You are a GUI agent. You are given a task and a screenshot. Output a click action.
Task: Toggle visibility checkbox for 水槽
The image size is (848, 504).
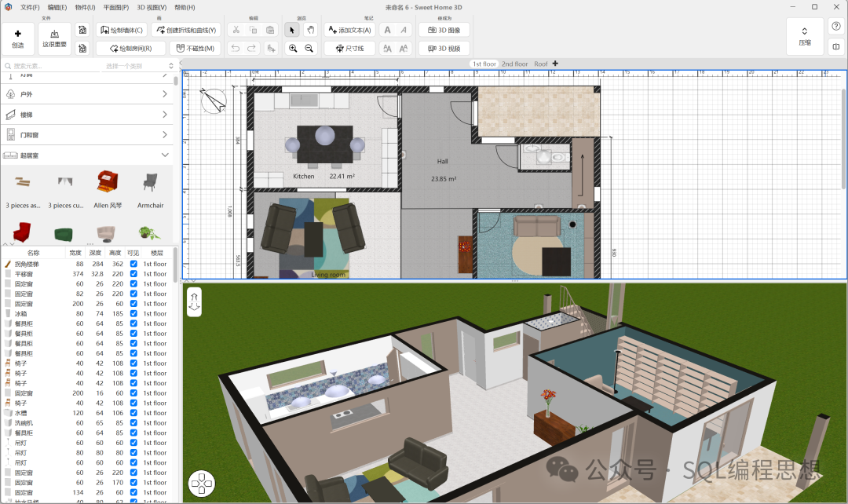coord(133,413)
